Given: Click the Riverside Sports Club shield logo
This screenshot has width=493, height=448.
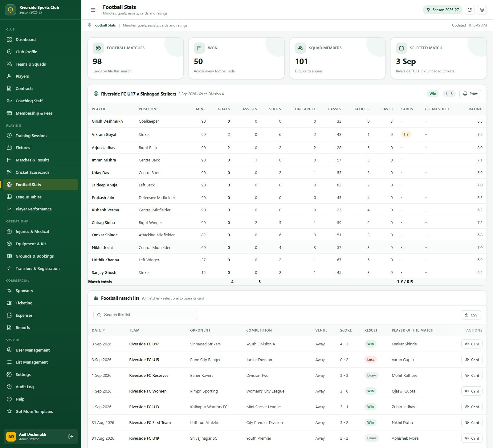Looking at the screenshot, I should coord(10,10).
